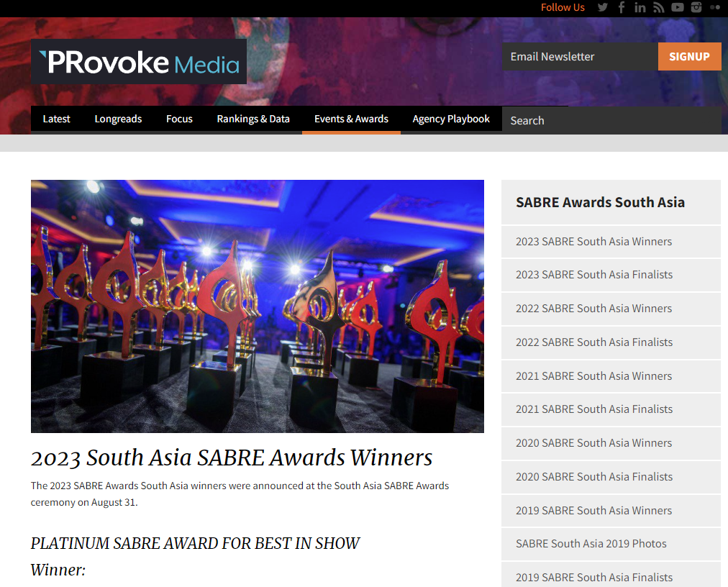Open the Instagram social icon
Screen dimensions: 728x587
click(696, 7)
